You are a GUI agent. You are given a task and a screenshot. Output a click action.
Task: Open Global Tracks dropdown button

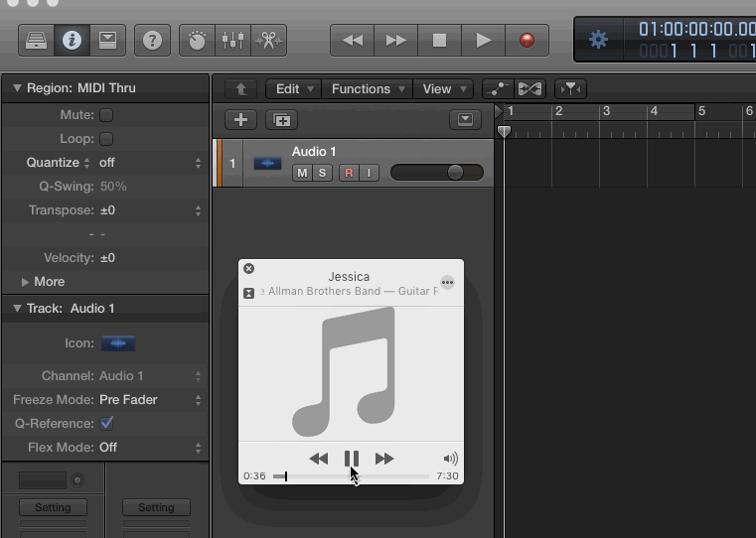(465, 119)
